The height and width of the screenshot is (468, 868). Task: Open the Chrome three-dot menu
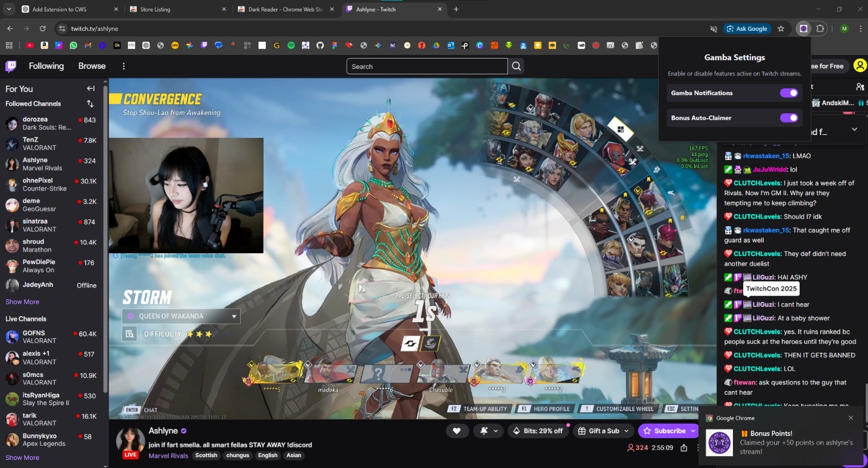click(x=860, y=29)
